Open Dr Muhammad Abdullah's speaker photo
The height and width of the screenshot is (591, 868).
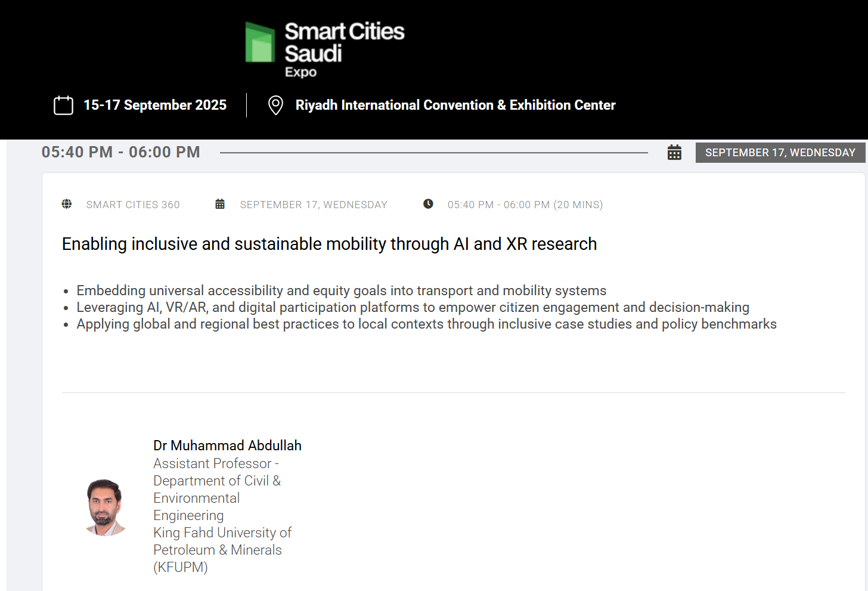coord(106,508)
